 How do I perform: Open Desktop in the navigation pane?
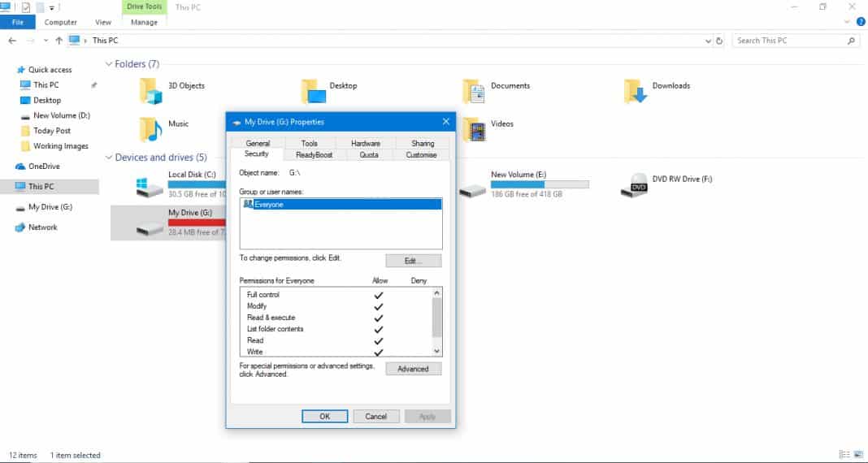tap(46, 100)
